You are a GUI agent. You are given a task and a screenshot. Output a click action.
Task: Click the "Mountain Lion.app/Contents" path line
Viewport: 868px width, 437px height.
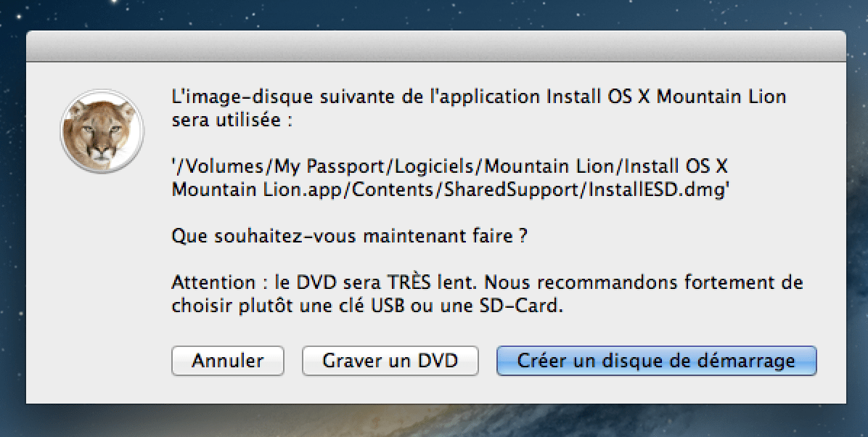(x=450, y=190)
